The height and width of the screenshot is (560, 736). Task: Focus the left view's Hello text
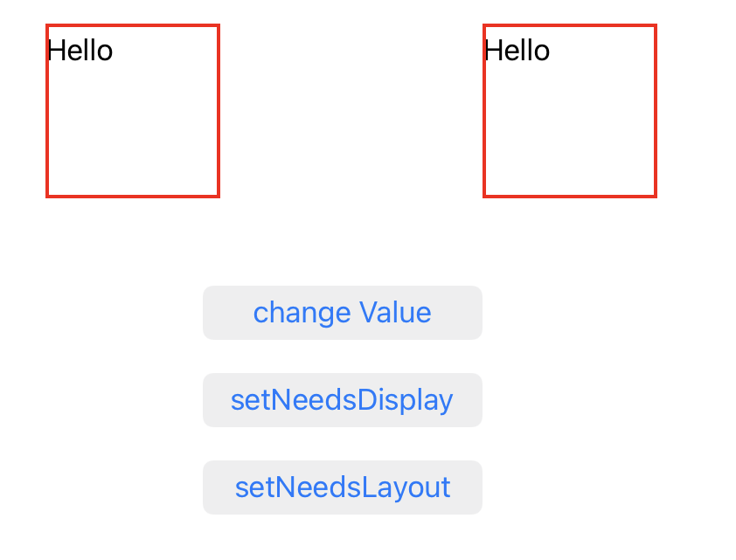click(x=80, y=50)
